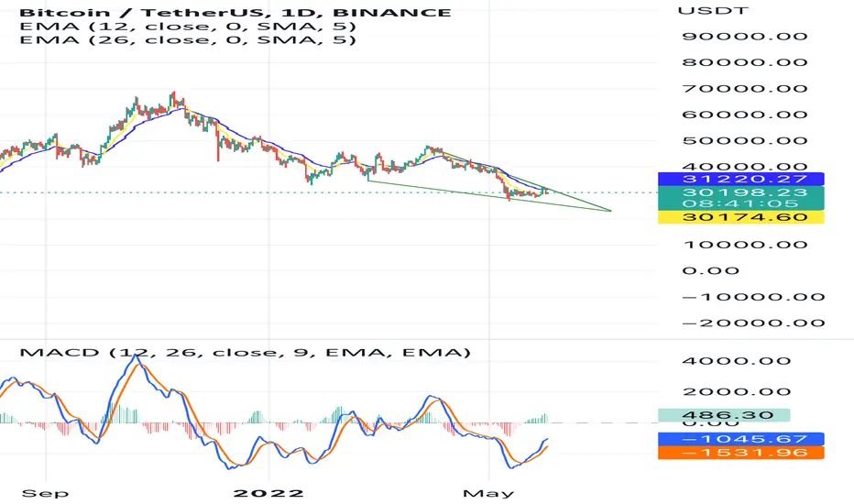Click the 2000.00 MACD axis label
Image resolution: width=854 pixels, height=504 pixels.
coord(737,392)
